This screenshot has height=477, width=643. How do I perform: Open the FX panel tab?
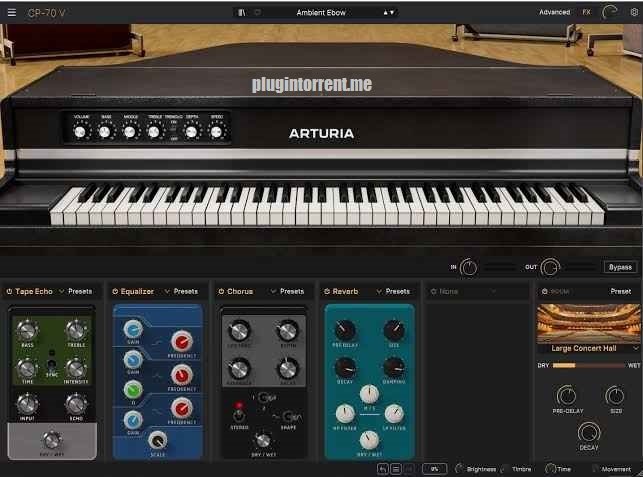tap(586, 12)
